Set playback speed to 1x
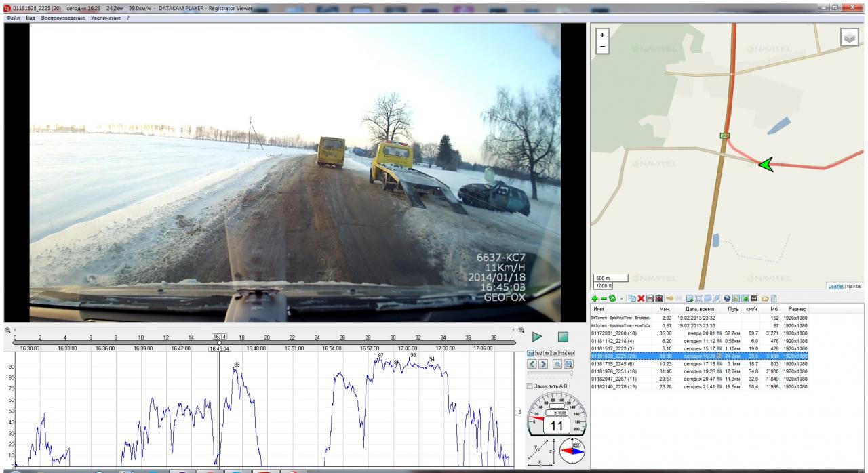The image size is (868, 473). (x=547, y=354)
